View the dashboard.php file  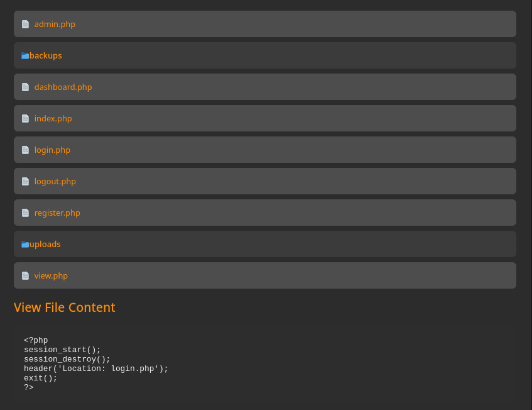(63, 87)
